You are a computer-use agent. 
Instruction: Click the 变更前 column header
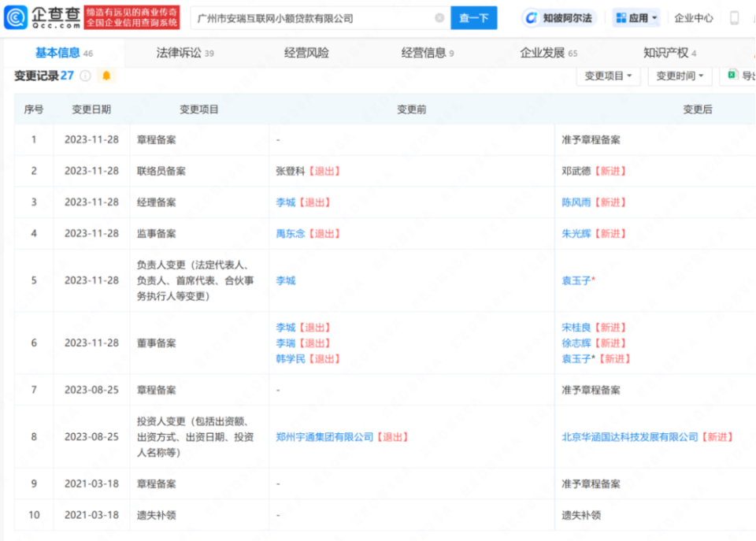point(411,109)
